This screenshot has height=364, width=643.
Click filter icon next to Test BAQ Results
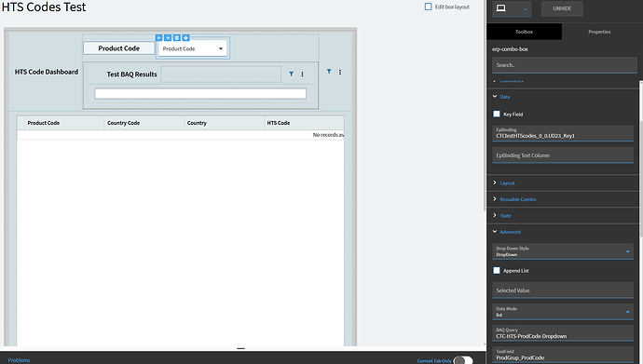(291, 74)
